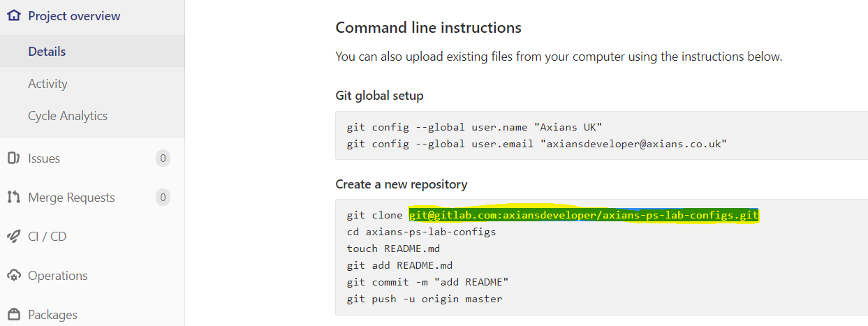Click the Issues sidebar icon
Viewport: 868px width, 326px height.
click(x=13, y=158)
